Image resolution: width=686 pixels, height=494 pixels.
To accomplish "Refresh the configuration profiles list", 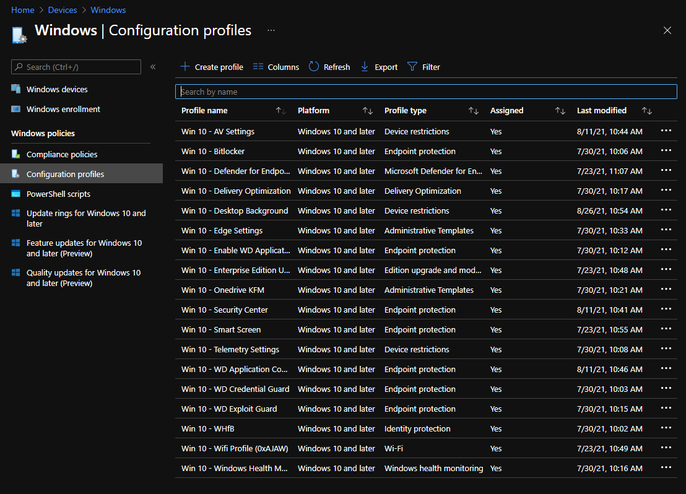I will tap(329, 67).
